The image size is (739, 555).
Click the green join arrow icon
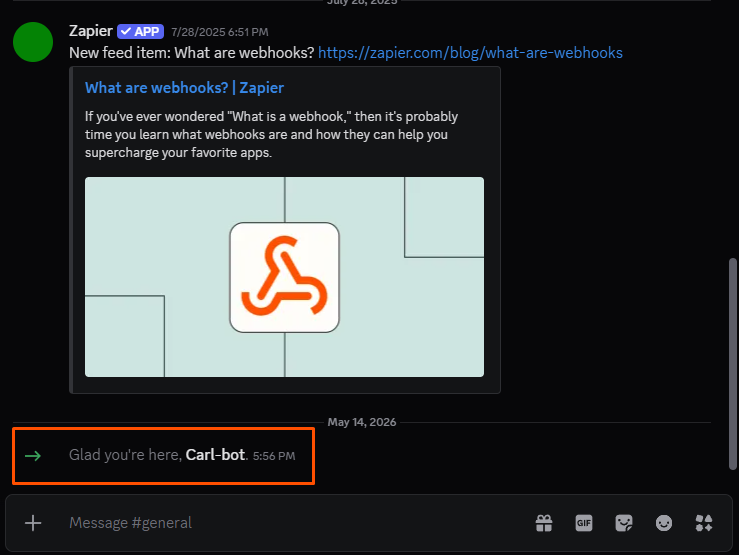[x=33, y=456]
